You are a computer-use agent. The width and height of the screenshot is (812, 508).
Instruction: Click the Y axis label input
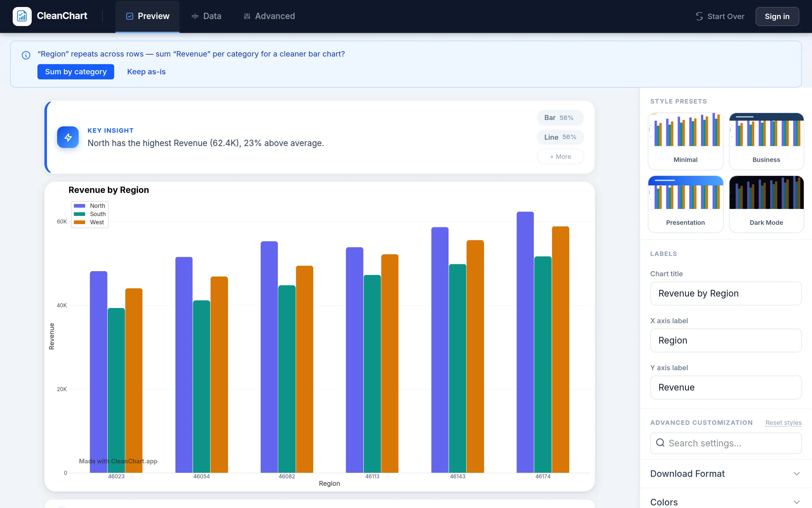click(x=725, y=387)
